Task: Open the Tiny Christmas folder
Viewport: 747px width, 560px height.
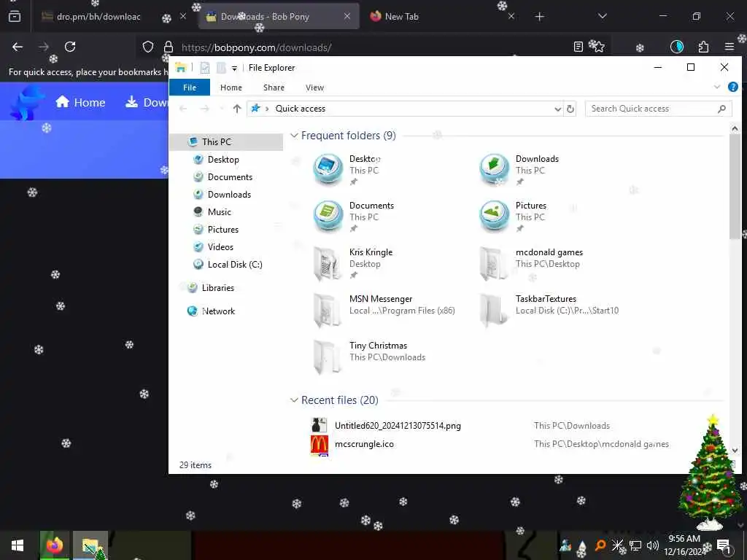Action: (369, 356)
